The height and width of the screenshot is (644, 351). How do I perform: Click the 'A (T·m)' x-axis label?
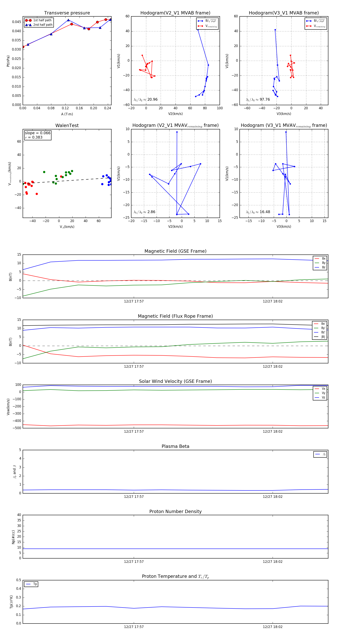click(x=67, y=114)
